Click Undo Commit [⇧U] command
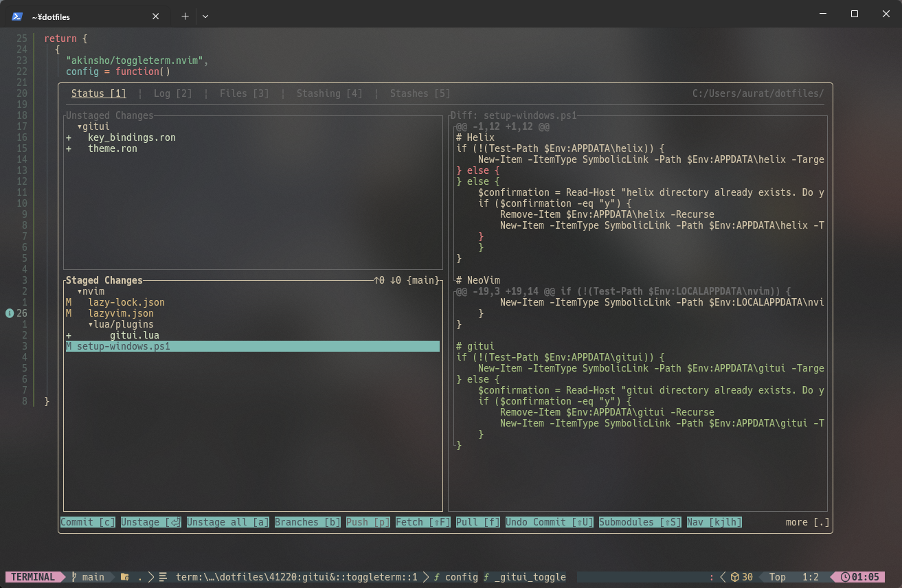The width and height of the screenshot is (902, 588). 550,522
